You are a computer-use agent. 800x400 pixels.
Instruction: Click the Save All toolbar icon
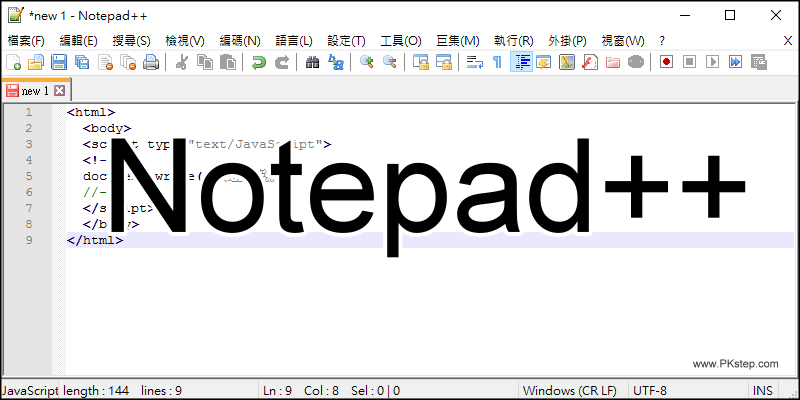click(x=82, y=62)
